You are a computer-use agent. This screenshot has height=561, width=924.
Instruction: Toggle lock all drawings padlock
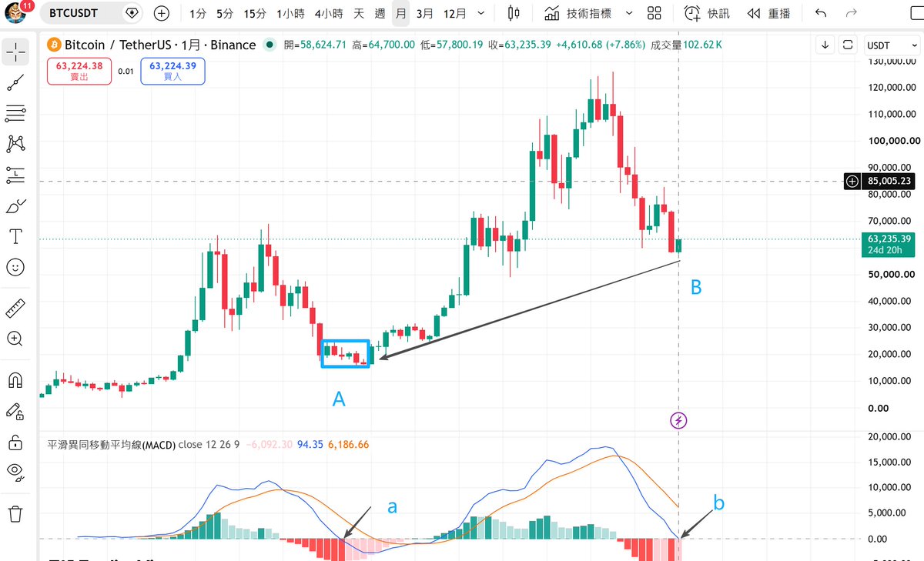[15, 442]
